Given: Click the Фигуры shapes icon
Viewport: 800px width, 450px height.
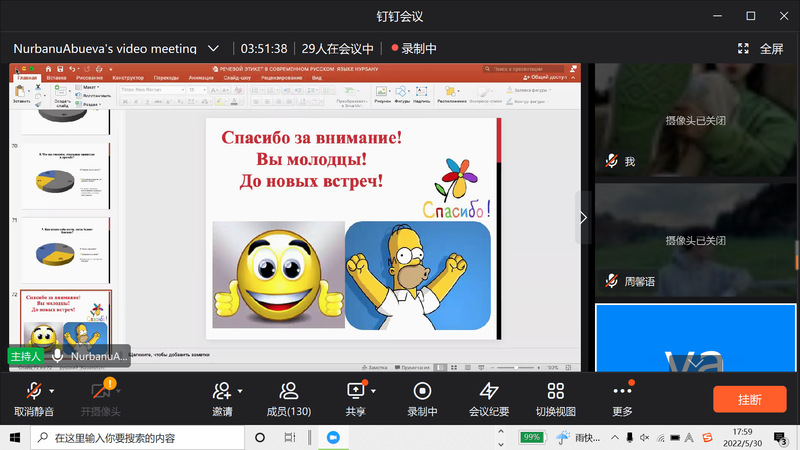Looking at the screenshot, I should coord(402,94).
